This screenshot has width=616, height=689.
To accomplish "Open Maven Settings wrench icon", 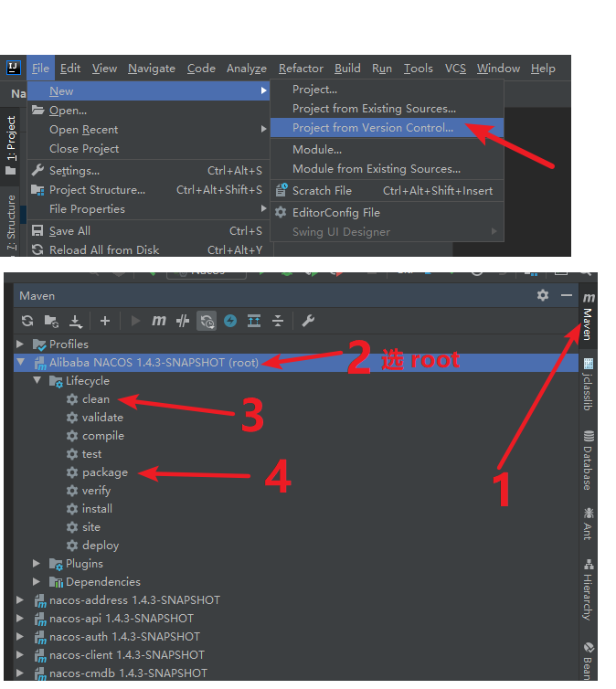I will pos(308,321).
